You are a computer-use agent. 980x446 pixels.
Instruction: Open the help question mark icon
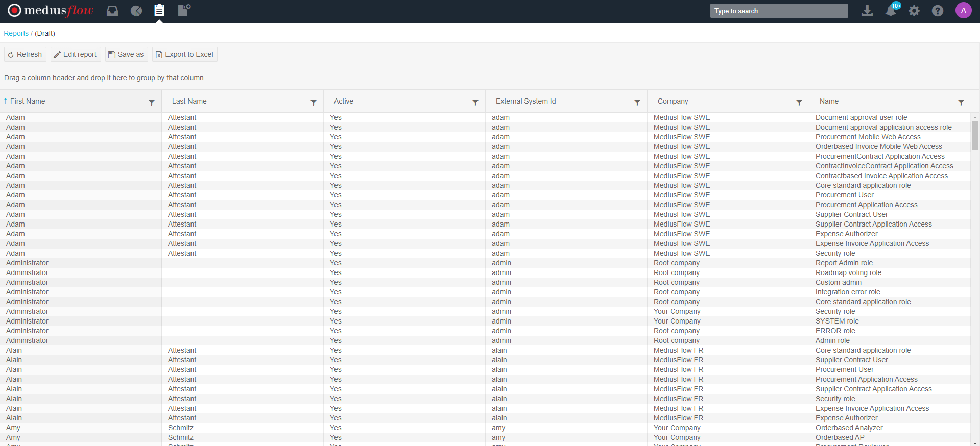point(938,11)
